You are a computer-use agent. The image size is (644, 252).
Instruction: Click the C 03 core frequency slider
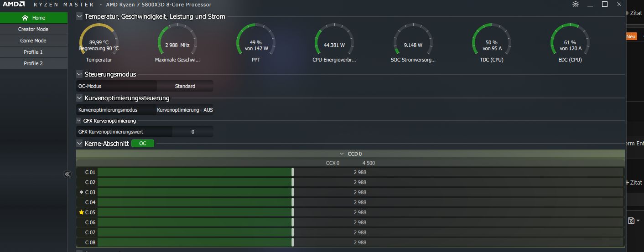click(x=360, y=192)
